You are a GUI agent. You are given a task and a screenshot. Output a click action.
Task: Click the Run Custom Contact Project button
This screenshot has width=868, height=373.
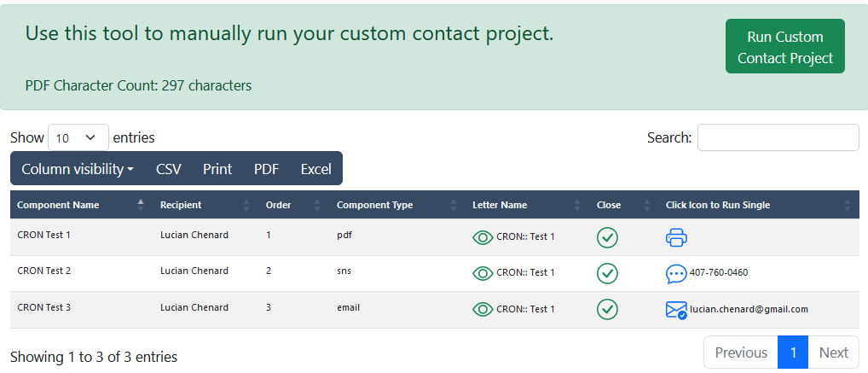click(785, 47)
